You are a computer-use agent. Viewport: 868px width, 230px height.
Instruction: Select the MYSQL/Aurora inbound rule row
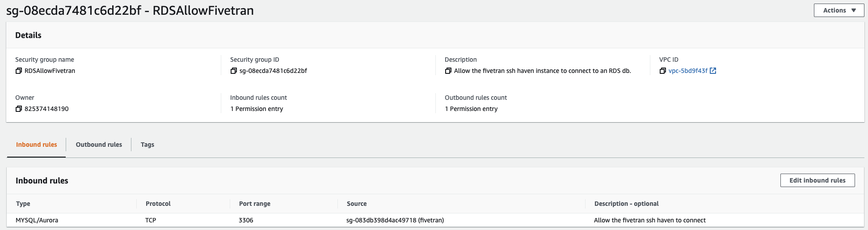pyautogui.click(x=37, y=220)
